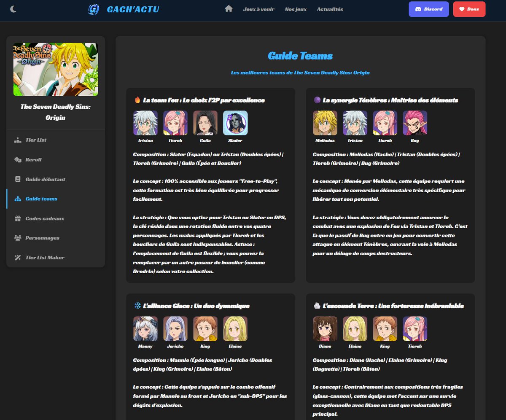
Task: Select the highlighted Guide teams sidebar indicator
Action: click(x=6, y=198)
